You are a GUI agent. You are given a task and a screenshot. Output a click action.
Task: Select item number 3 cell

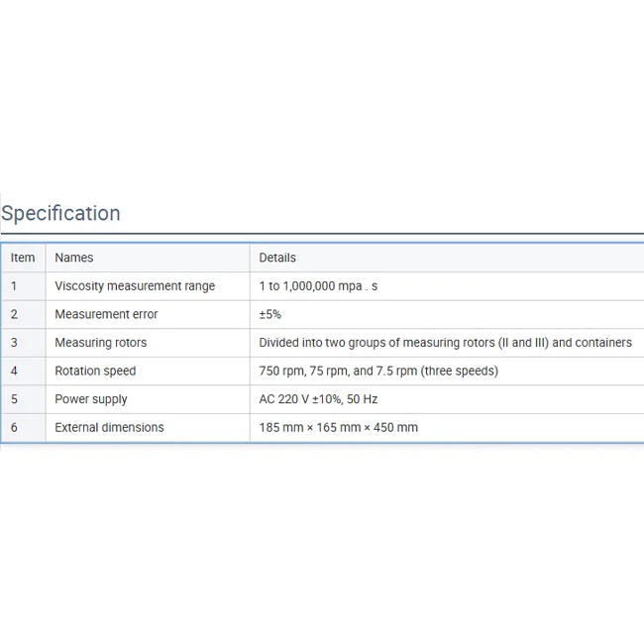pyautogui.click(x=14, y=343)
